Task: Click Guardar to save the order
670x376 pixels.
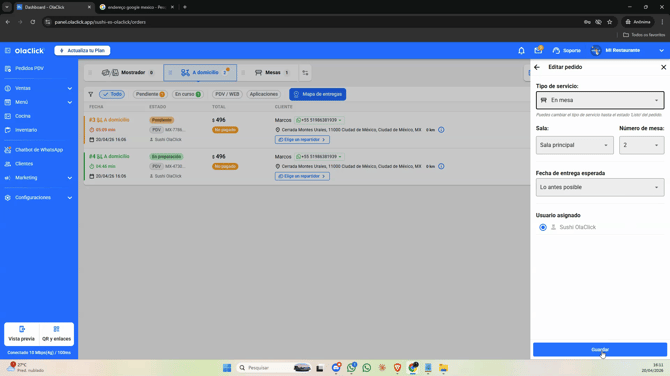Action: pos(599,350)
